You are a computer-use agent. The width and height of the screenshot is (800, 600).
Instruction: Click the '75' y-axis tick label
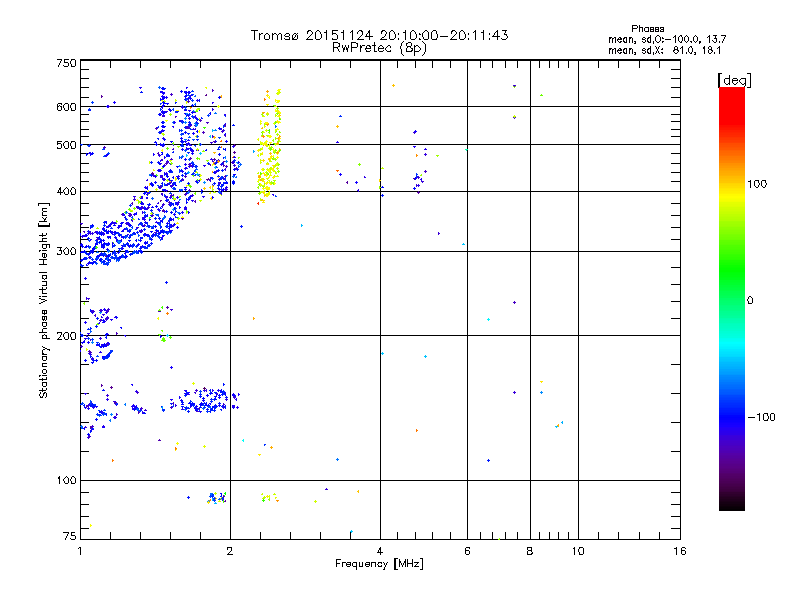coord(70,536)
